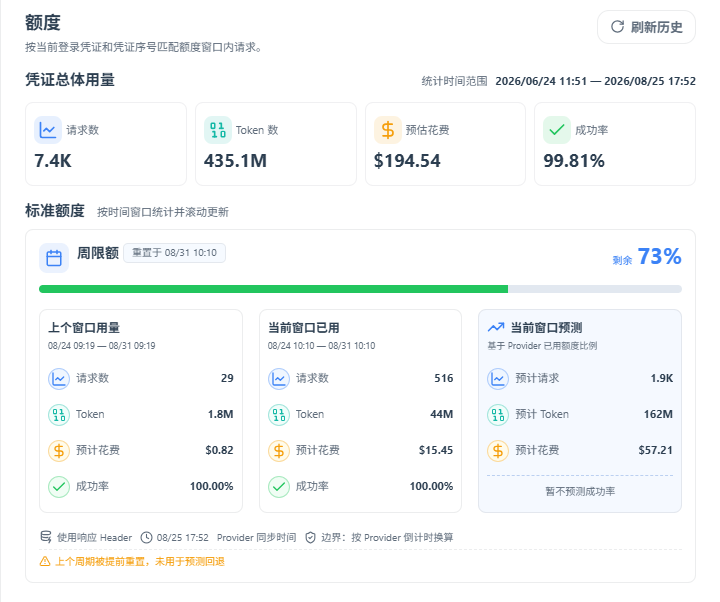Click the shield icon beside 边界
Viewport: 720px width, 602px height.
pyautogui.click(x=310, y=537)
